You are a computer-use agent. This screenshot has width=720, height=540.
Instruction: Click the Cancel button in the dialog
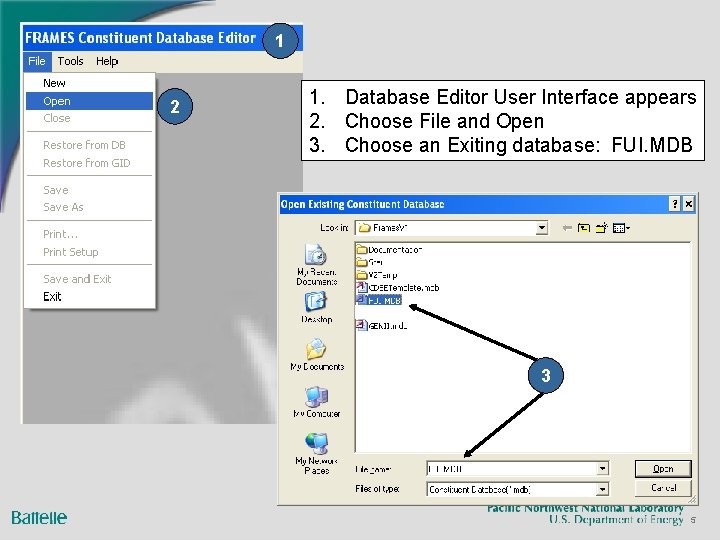(x=663, y=488)
